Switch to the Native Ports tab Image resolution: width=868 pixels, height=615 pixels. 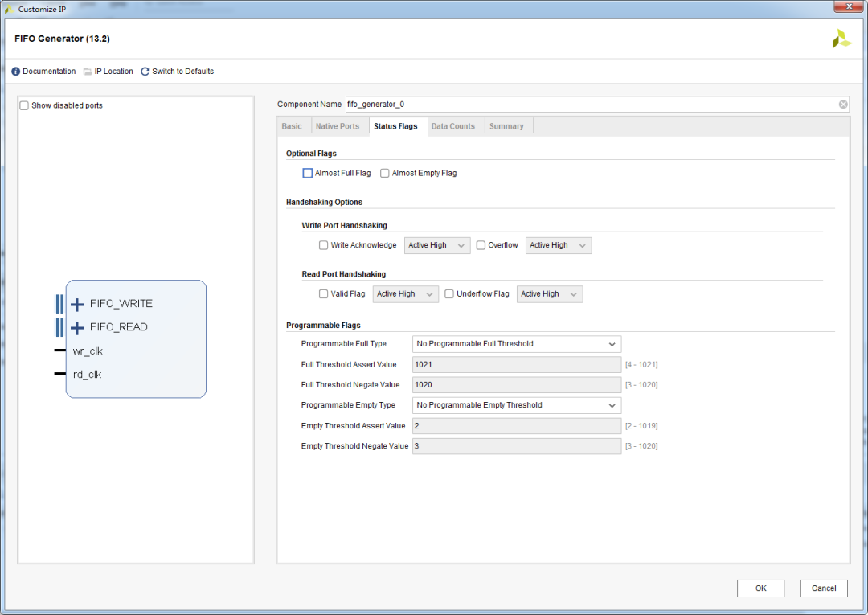[338, 126]
